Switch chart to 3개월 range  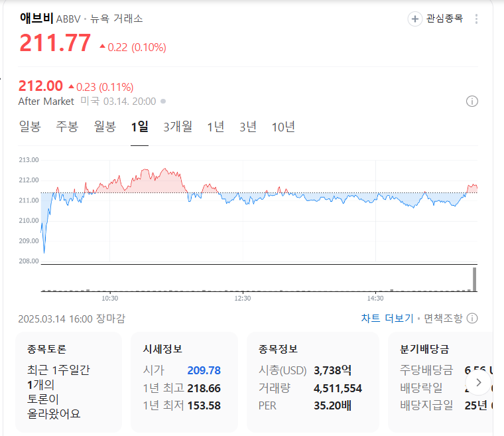point(178,127)
